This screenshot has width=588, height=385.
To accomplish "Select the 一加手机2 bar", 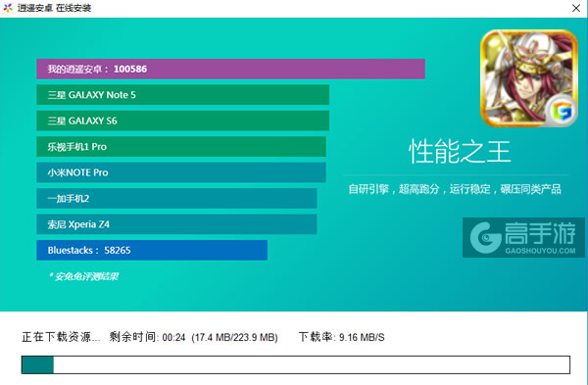I will click(x=176, y=198).
